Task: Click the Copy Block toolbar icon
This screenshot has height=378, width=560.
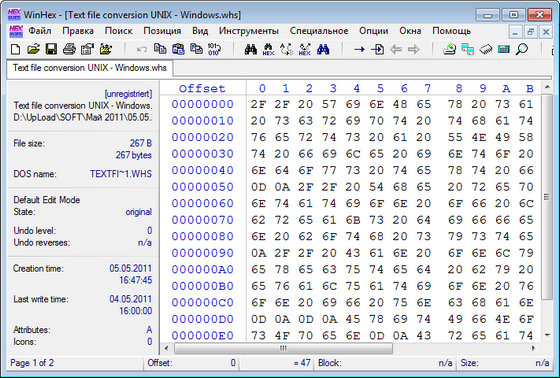Action: pyautogui.click(x=160, y=49)
